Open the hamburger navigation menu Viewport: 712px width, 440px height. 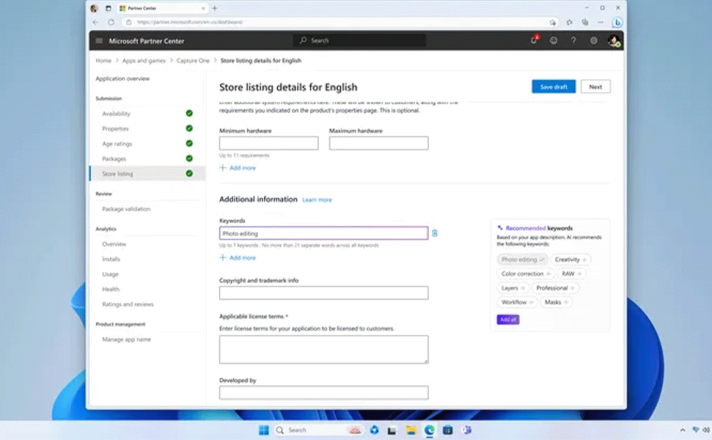(x=99, y=41)
